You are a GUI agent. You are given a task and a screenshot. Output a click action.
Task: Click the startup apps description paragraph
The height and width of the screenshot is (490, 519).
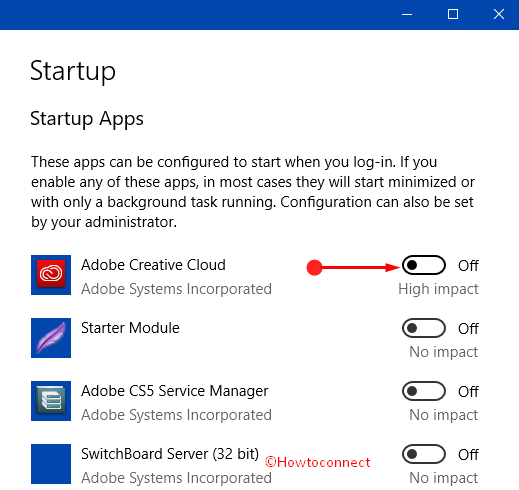pos(253,192)
